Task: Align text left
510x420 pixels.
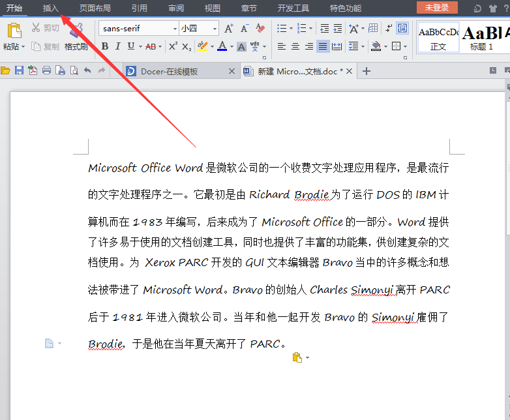Action: (x=282, y=46)
